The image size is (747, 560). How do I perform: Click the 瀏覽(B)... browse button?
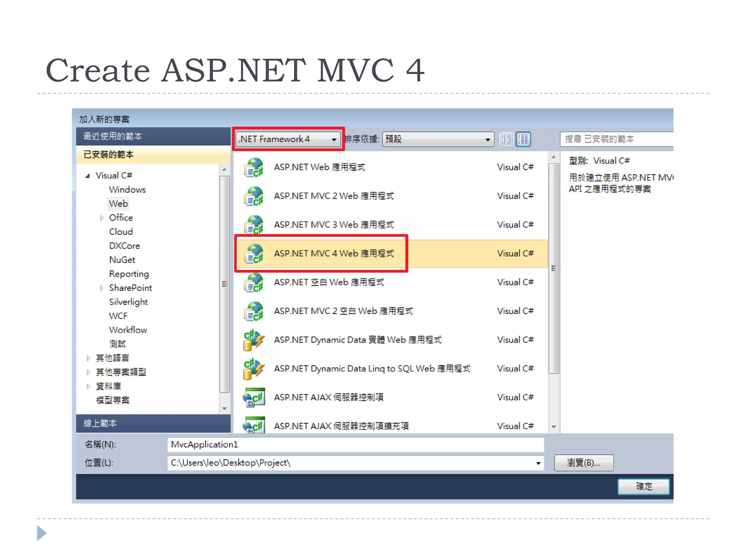click(x=584, y=463)
